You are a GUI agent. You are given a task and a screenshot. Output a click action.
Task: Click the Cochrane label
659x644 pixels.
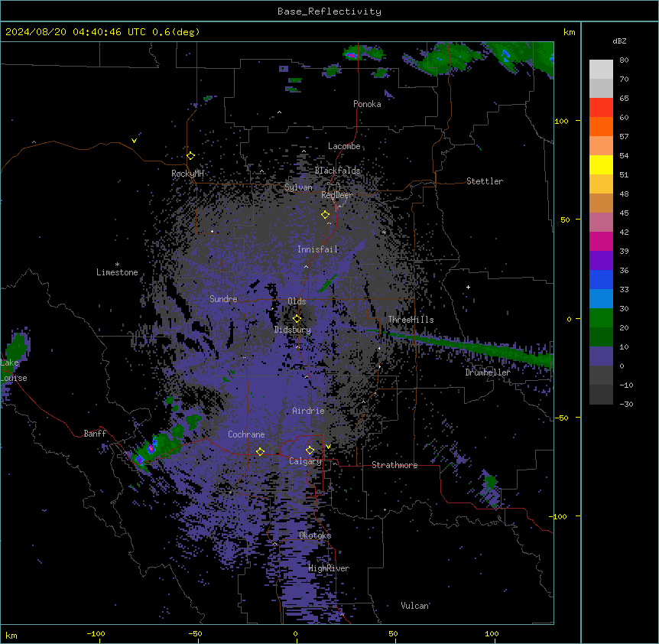246,434
